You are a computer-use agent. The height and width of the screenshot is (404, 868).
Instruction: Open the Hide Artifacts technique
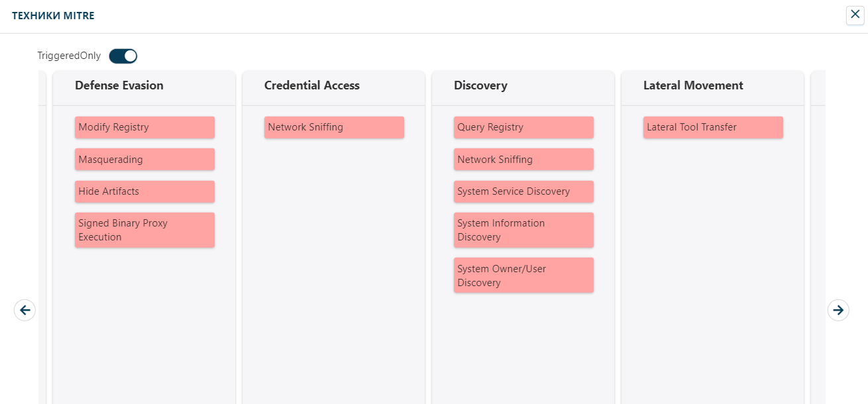tap(144, 191)
